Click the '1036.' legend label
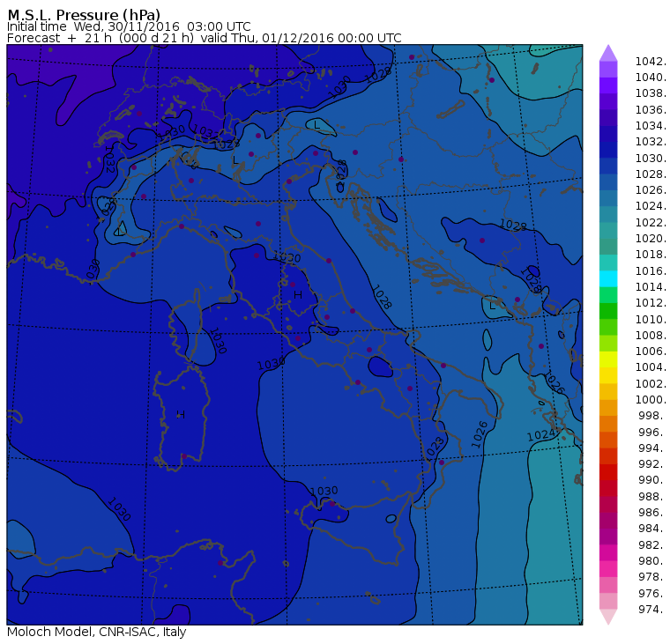Viewport: 670px width, 644px height. tap(651, 110)
